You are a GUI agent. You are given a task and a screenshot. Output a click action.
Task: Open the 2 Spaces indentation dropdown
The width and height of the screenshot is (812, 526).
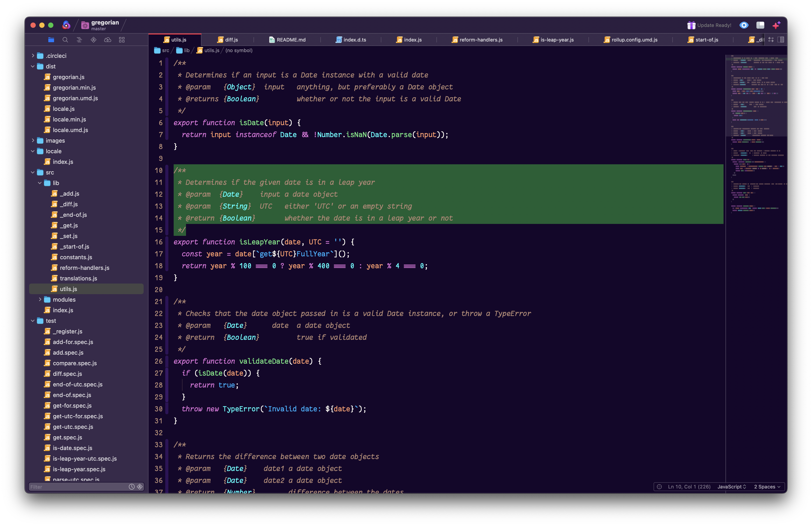pyautogui.click(x=767, y=487)
